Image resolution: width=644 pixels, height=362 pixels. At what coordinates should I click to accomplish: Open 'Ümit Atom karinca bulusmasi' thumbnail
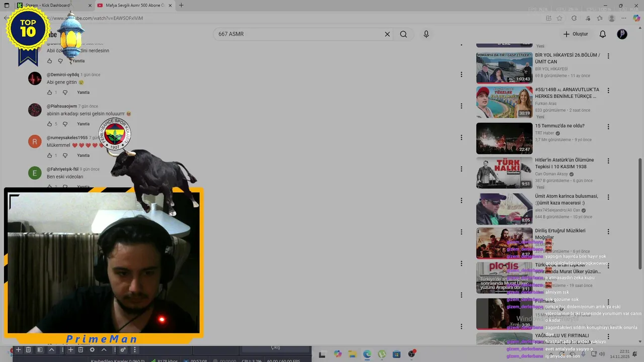pyautogui.click(x=504, y=209)
